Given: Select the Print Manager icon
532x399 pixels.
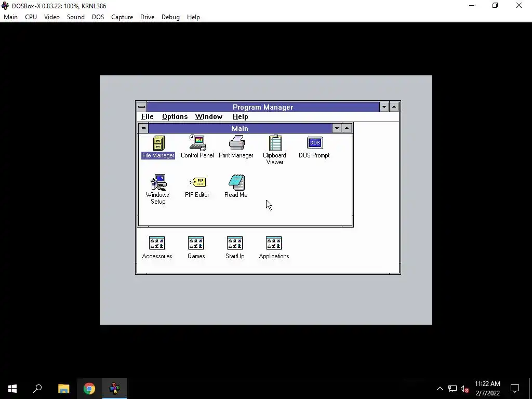Looking at the screenshot, I should 236,143.
